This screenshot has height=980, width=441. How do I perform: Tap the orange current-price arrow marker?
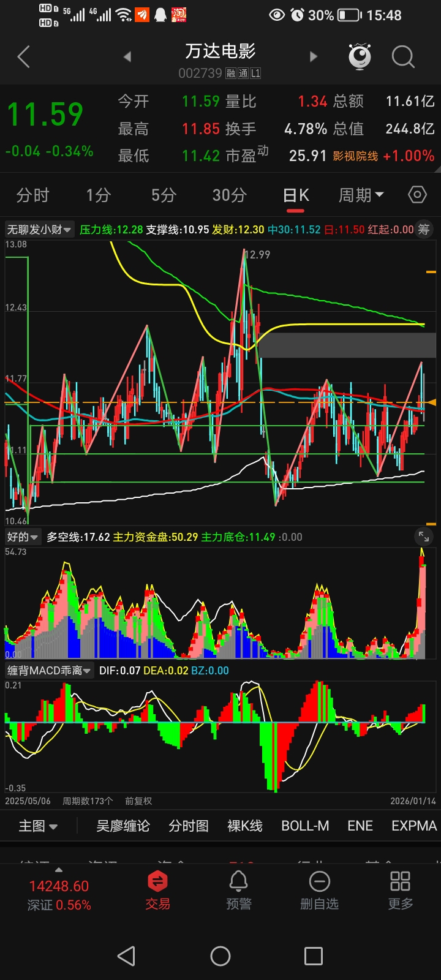tap(432, 402)
